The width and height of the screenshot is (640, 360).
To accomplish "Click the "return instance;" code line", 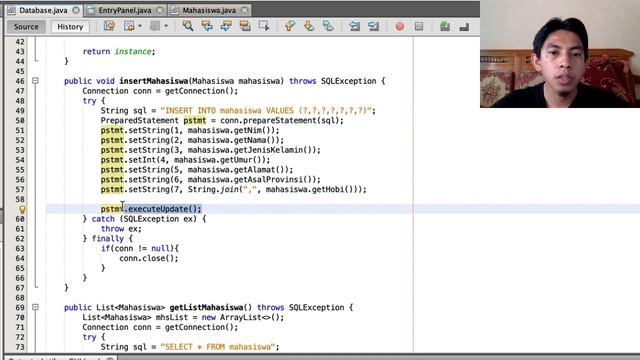I will coord(119,51).
